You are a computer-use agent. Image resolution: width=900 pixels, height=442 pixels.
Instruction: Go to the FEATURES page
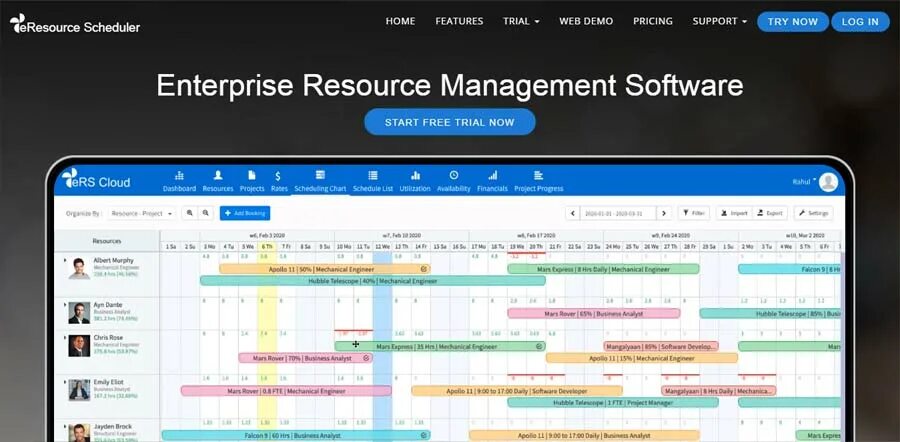pos(459,21)
